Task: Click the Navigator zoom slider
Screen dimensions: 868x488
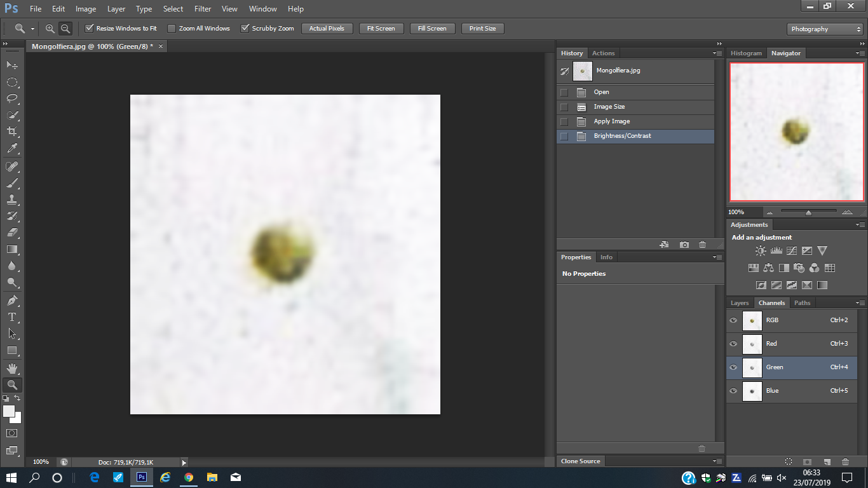Action: (808, 212)
